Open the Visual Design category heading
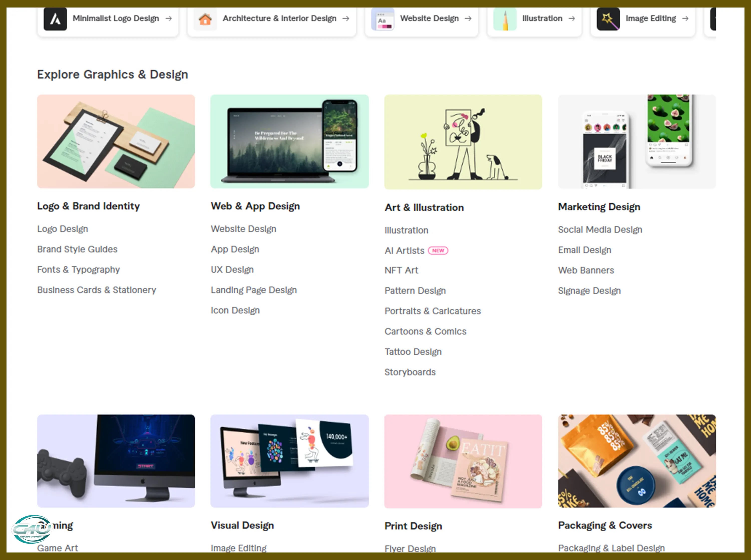 click(242, 525)
